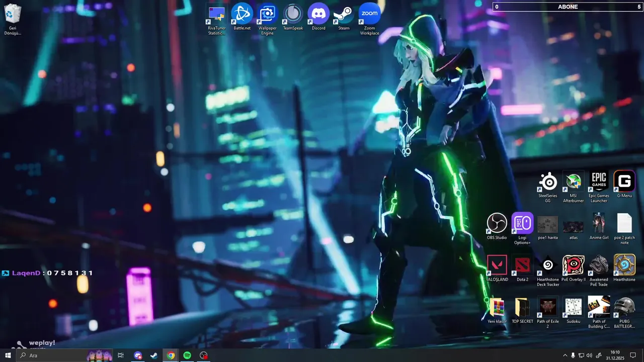Click the ABONE subscriber goal bar
This screenshot has width=644, height=362.
pyautogui.click(x=568, y=7)
